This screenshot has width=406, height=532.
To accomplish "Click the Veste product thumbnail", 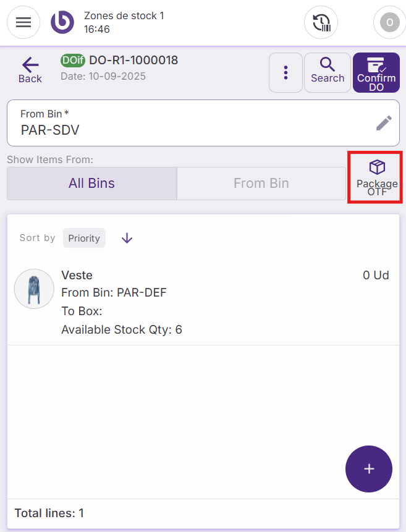I will (x=34, y=289).
